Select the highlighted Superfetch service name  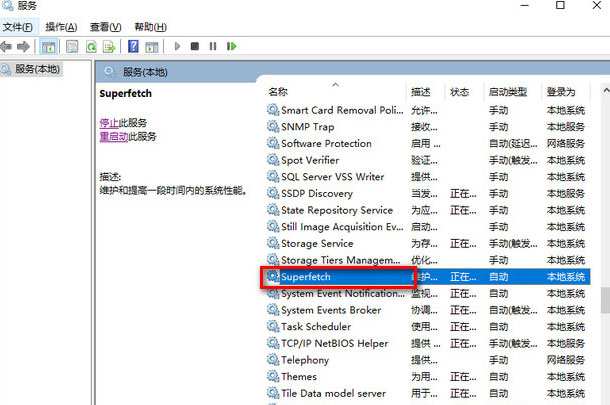click(305, 277)
